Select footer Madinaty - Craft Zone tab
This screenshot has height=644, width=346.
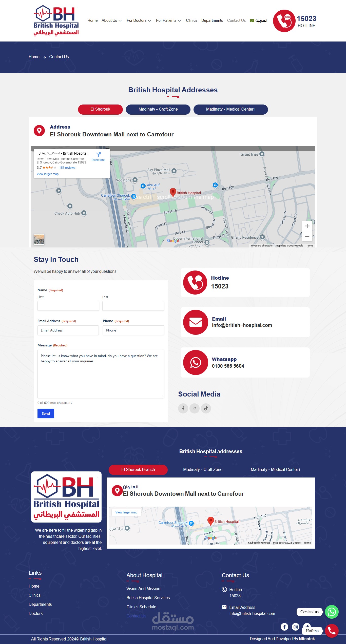(203, 470)
